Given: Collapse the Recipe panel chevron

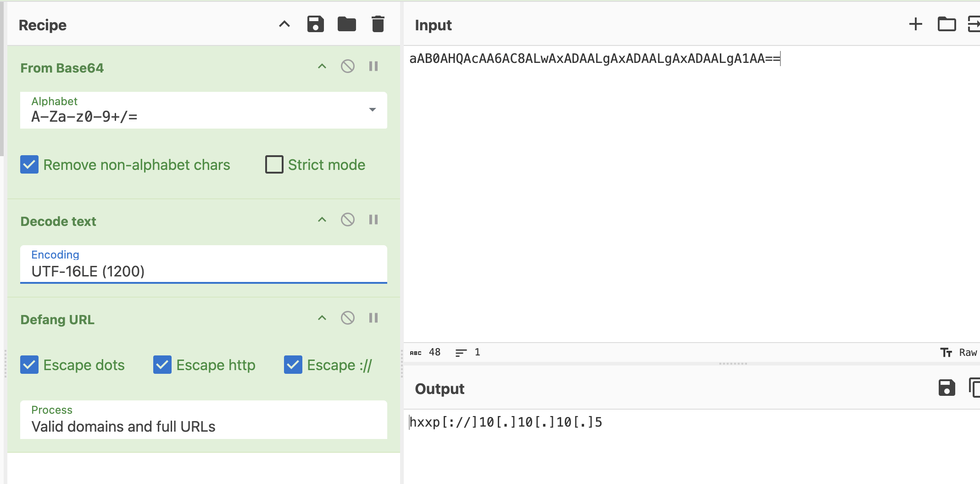Looking at the screenshot, I should (284, 24).
